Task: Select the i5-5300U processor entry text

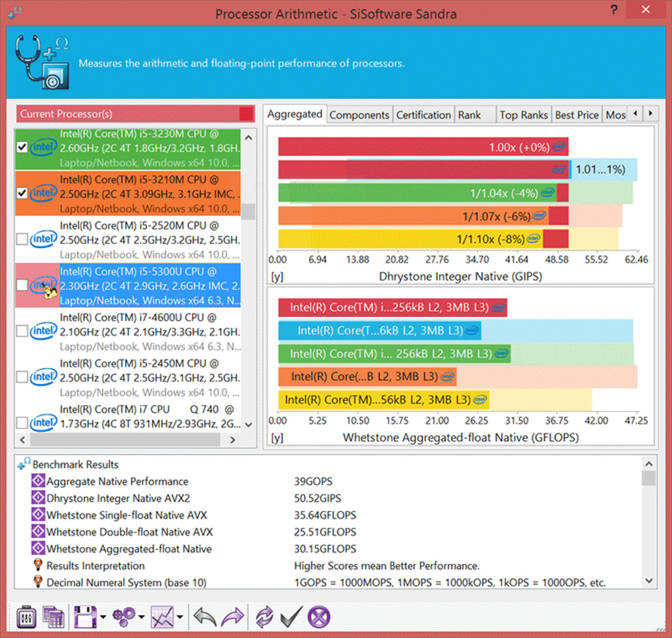Action: pos(149,286)
